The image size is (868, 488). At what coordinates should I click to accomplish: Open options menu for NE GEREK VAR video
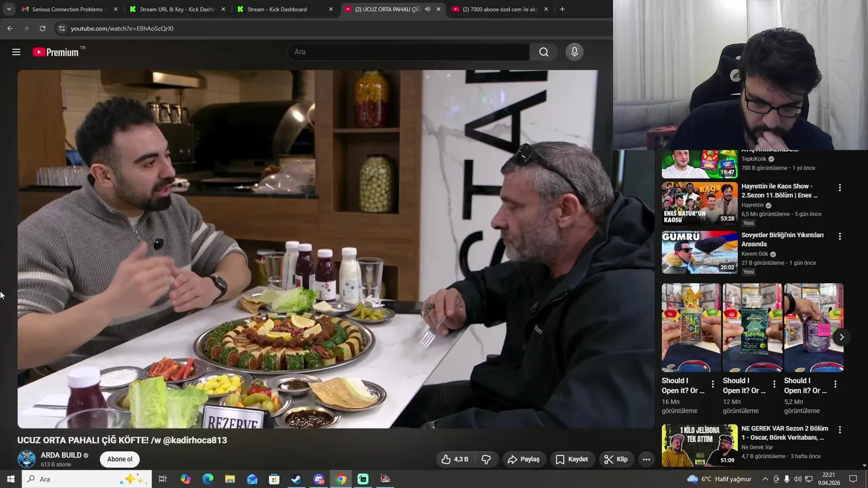(x=840, y=430)
